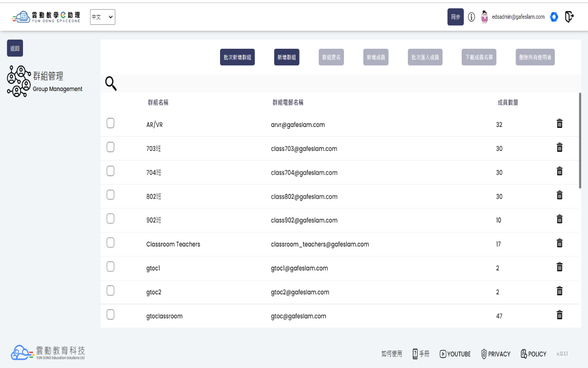Viewport: 588px width, 368px height.
Task: Delete 902班 group using trash icon
Action: coord(560,219)
